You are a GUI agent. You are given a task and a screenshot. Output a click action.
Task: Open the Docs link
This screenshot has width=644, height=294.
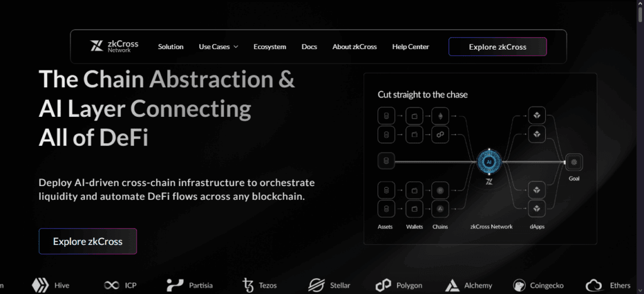(x=309, y=46)
